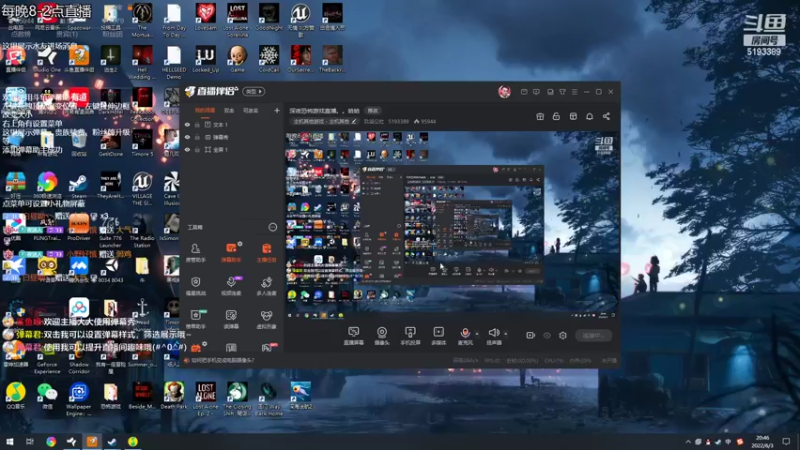Mute the 扬声器 speaker icon
Screen dimensions: 800x450
(x=493, y=333)
